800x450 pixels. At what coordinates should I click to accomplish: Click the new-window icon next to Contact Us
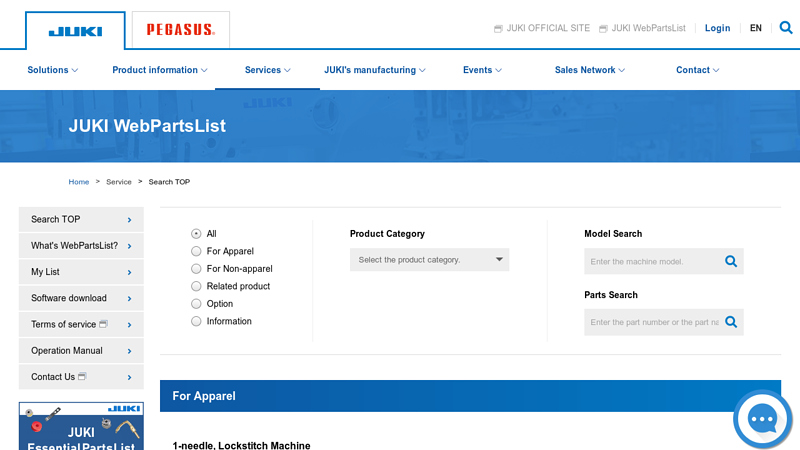tap(82, 377)
